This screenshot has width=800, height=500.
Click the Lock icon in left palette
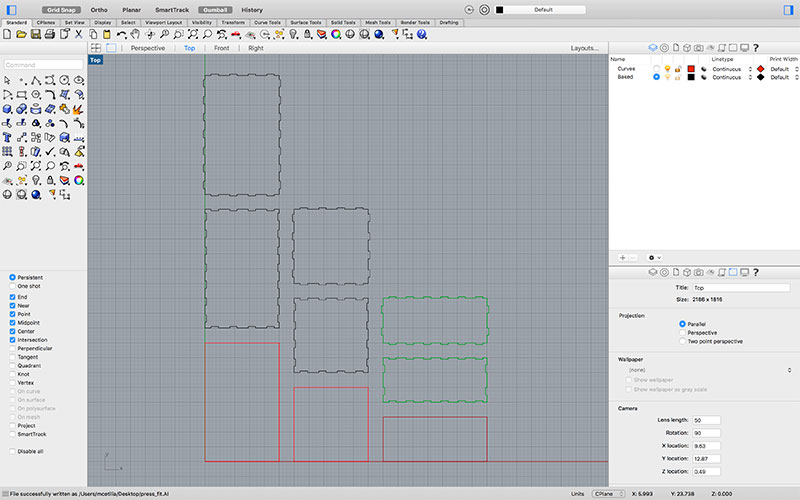pyautogui.click(x=50, y=180)
